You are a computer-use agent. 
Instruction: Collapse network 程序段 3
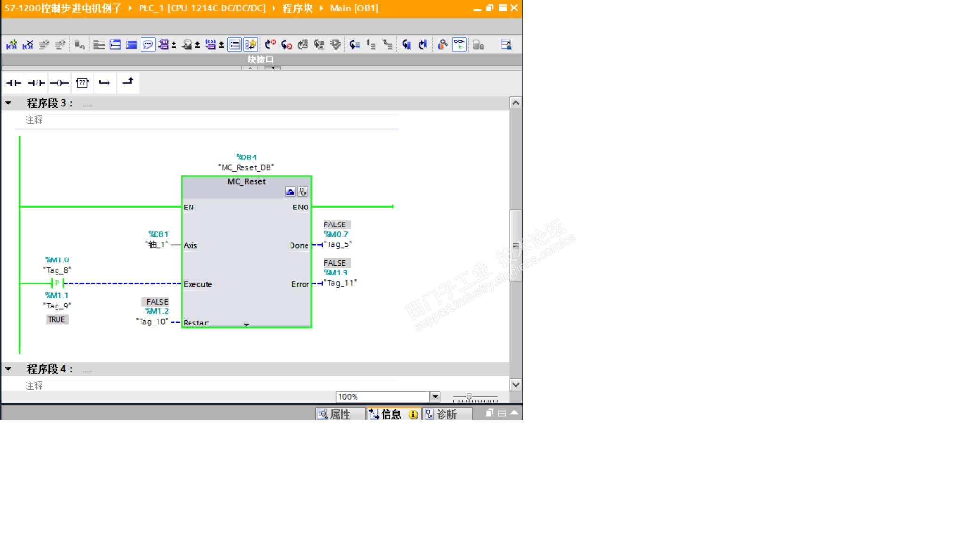(8, 103)
